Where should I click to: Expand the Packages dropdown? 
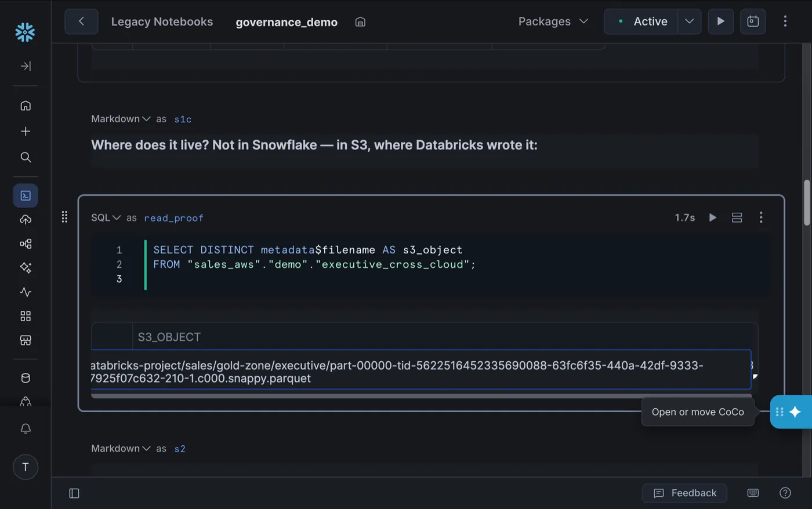coord(553,21)
